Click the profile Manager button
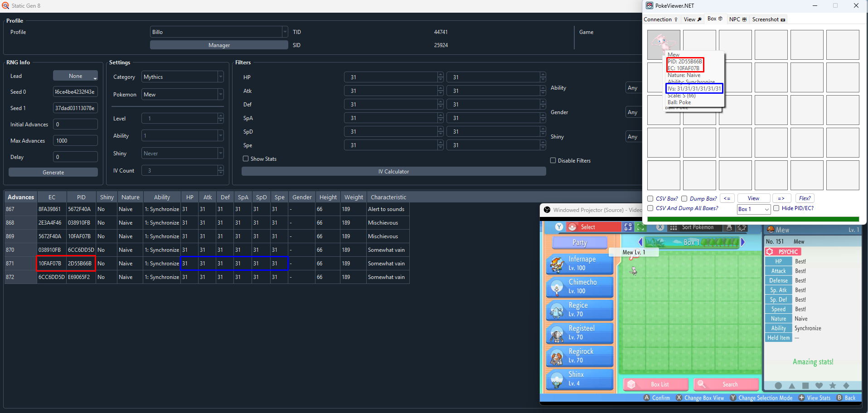 (219, 45)
